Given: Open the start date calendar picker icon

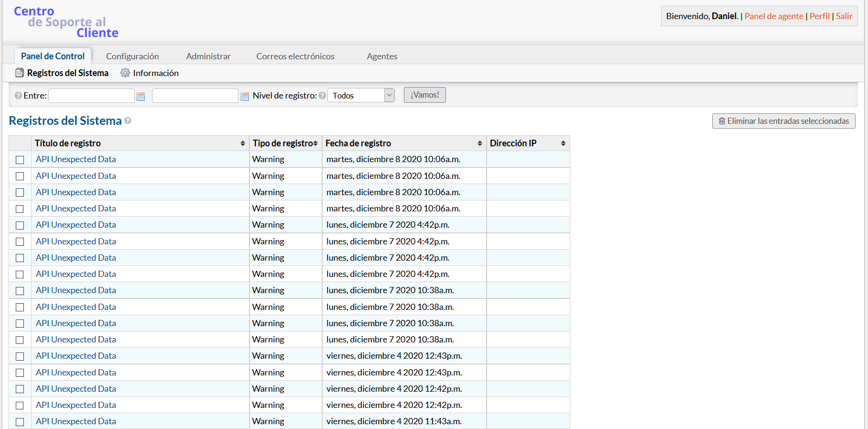Looking at the screenshot, I should click(141, 97).
